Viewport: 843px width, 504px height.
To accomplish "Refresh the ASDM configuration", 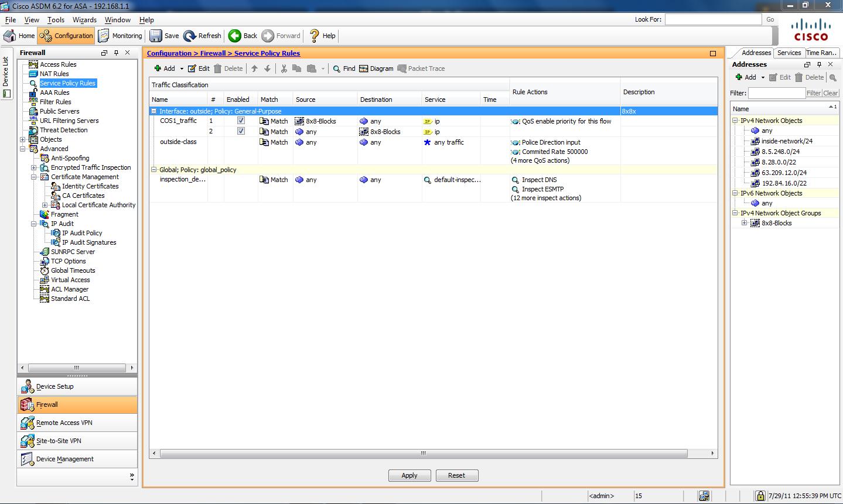I will click(x=202, y=36).
